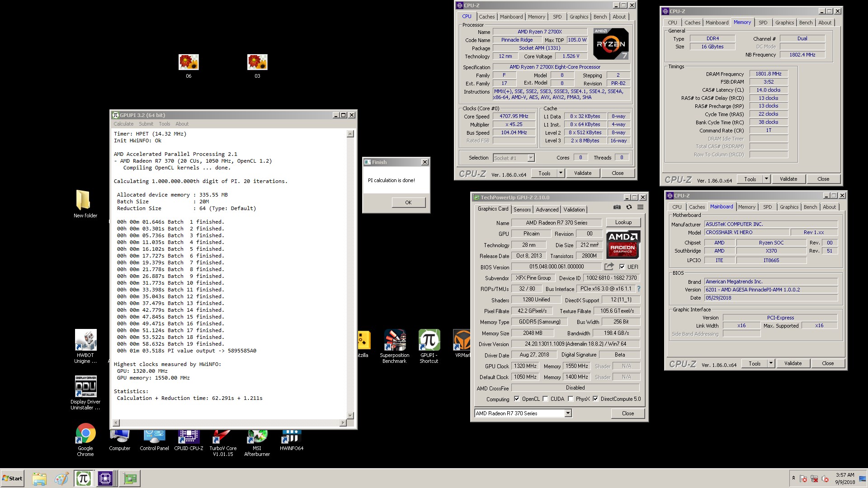This screenshot has width=868, height=488.
Task: Open Advanced tab in GPU-Z
Action: click(x=547, y=209)
